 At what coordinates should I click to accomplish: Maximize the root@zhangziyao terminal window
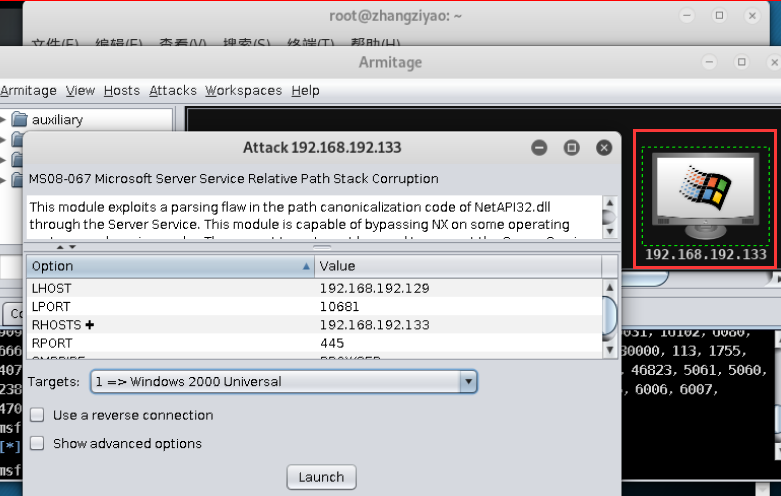click(719, 15)
